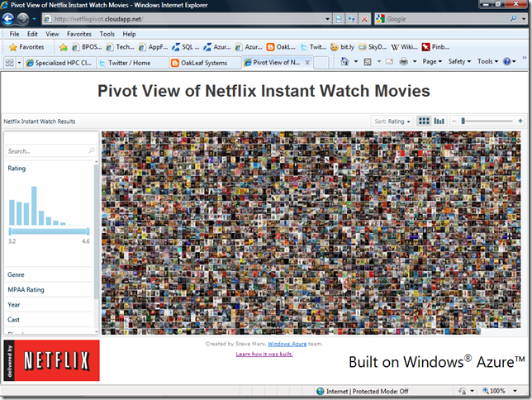Switch to graph view in Pivot
The image size is (532, 400).
click(x=439, y=121)
